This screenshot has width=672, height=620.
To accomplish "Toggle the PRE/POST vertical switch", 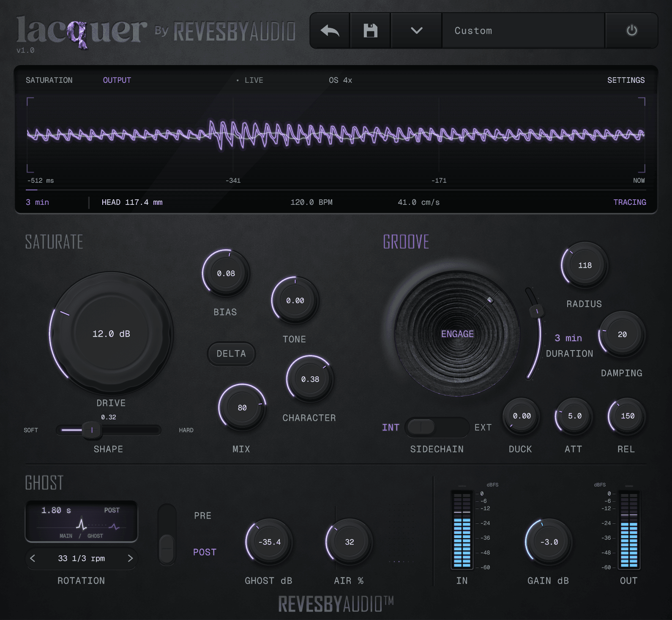I will coord(167,534).
